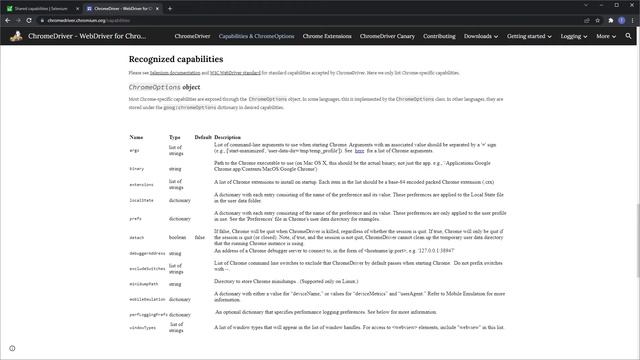The image size is (640, 360).
Task: Click the page info icon at bottom left
Action: [x=12, y=348]
